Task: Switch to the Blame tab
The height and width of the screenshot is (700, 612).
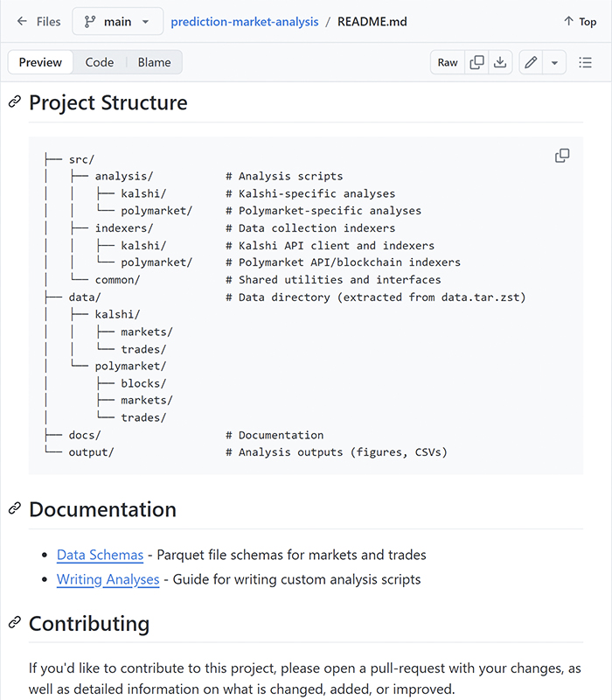Action: click(155, 62)
